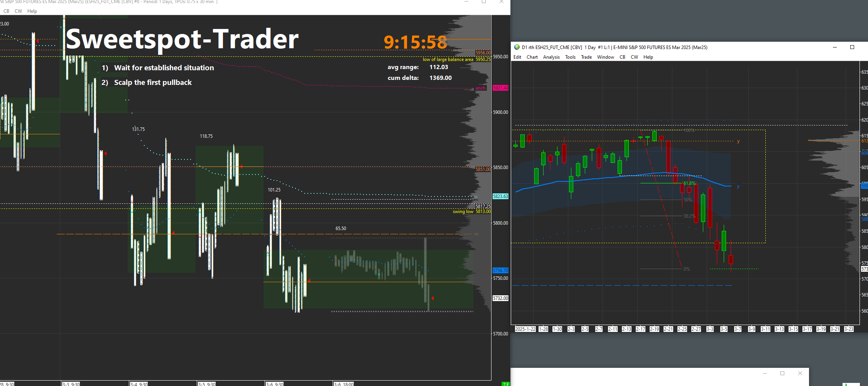
Task: Click the 'Wait for established situation' text
Action: 164,68
